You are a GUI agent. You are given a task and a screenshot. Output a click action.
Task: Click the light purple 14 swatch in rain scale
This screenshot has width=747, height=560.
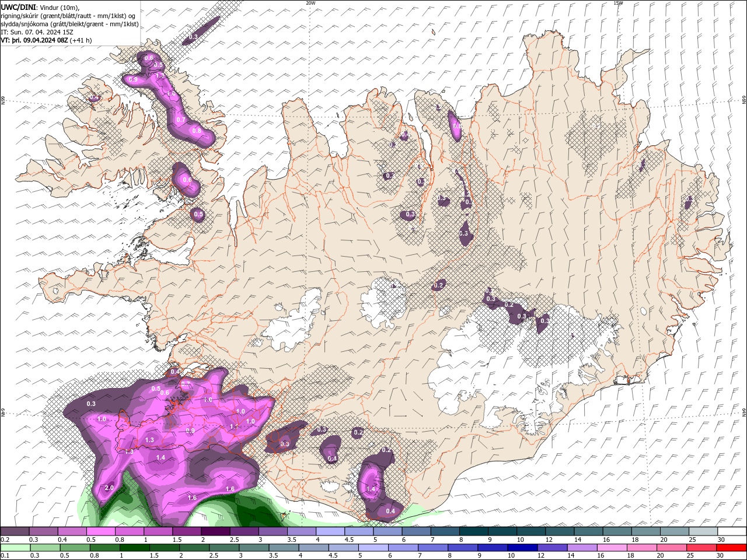tap(584, 548)
